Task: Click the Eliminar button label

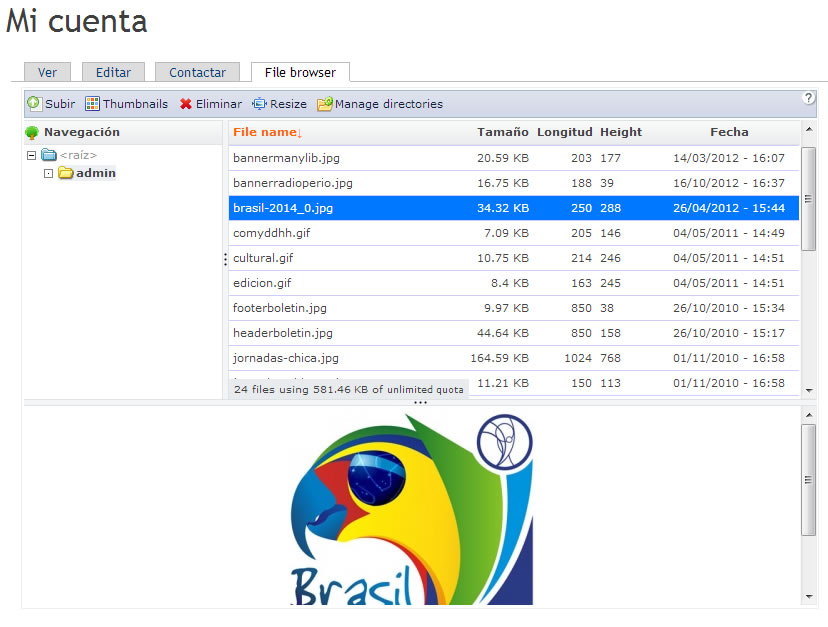Action: [x=219, y=104]
